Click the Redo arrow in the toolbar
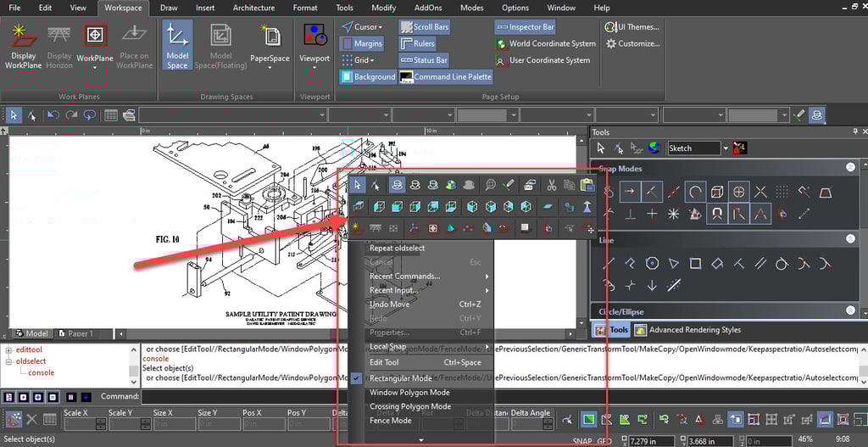The height and width of the screenshot is (447, 868). 71,115
